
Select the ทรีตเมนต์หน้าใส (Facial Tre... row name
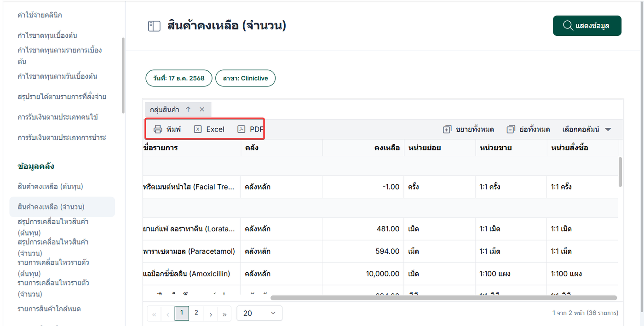point(190,187)
